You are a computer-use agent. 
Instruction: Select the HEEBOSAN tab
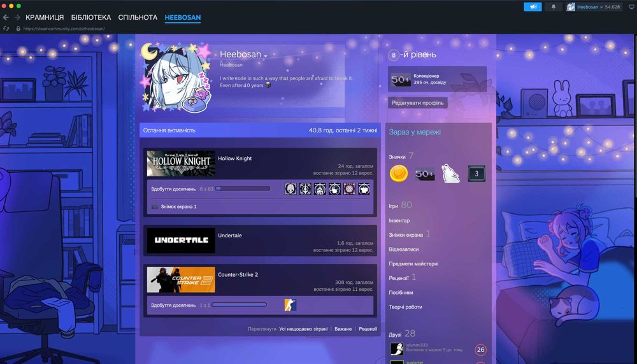183,17
